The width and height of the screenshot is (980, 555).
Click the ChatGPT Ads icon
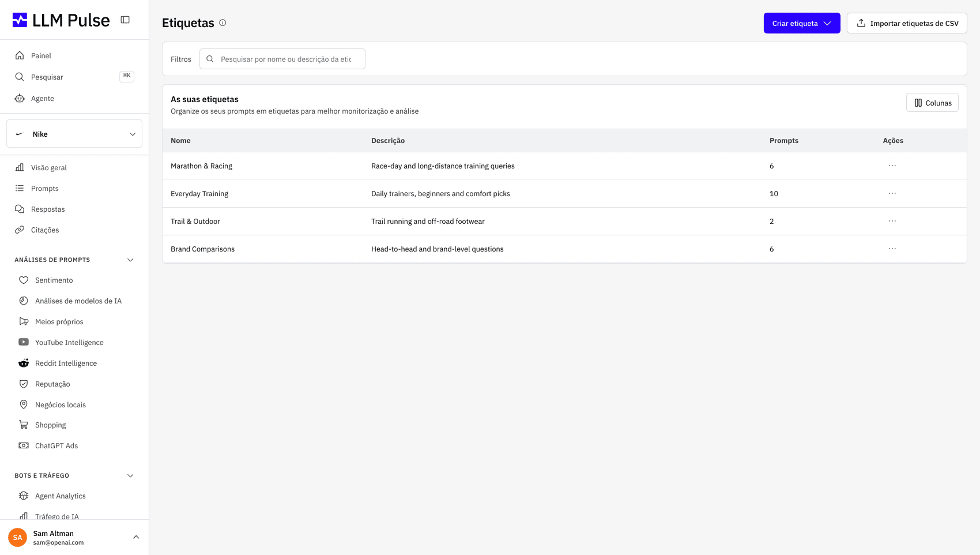(24, 445)
